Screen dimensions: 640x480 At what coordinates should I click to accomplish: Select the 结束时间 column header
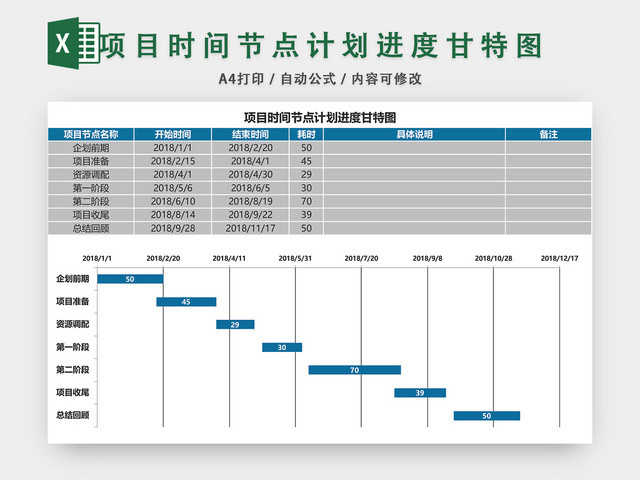pyautogui.click(x=250, y=134)
